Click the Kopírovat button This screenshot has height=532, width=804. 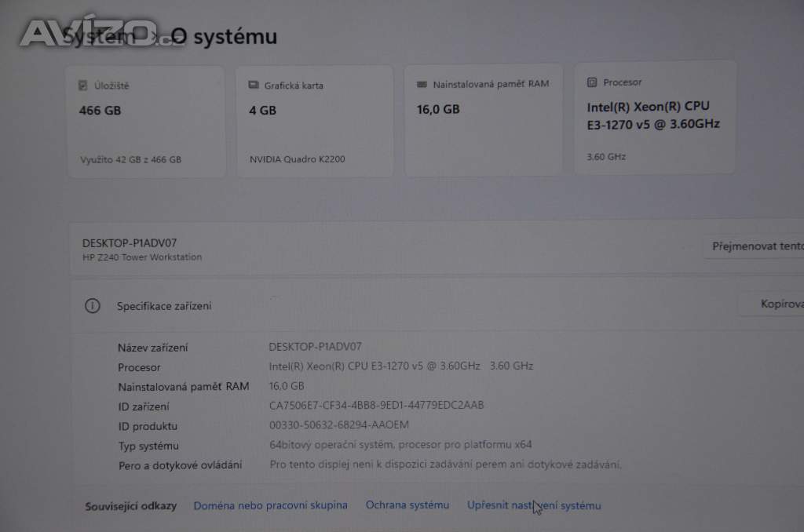tap(772, 304)
